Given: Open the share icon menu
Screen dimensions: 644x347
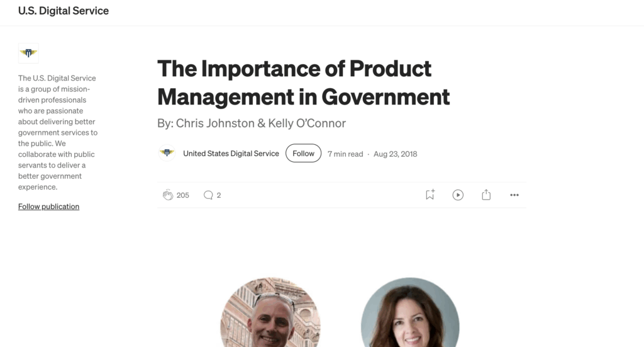Looking at the screenshot, I should [486, 195].
